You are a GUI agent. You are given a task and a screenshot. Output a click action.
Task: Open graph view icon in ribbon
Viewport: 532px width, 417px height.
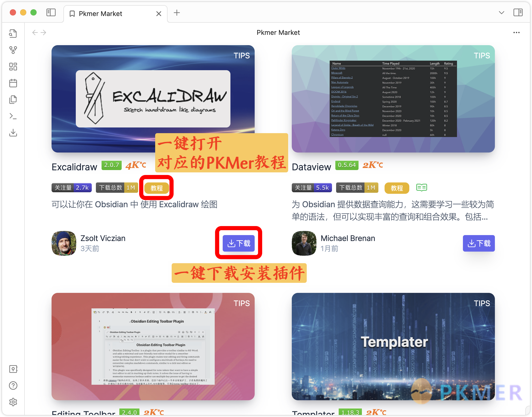13,50
